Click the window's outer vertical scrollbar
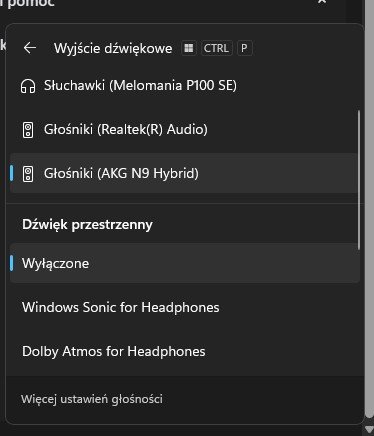The height and width of the screenshot is (436, 374). (x=369, y=208)
